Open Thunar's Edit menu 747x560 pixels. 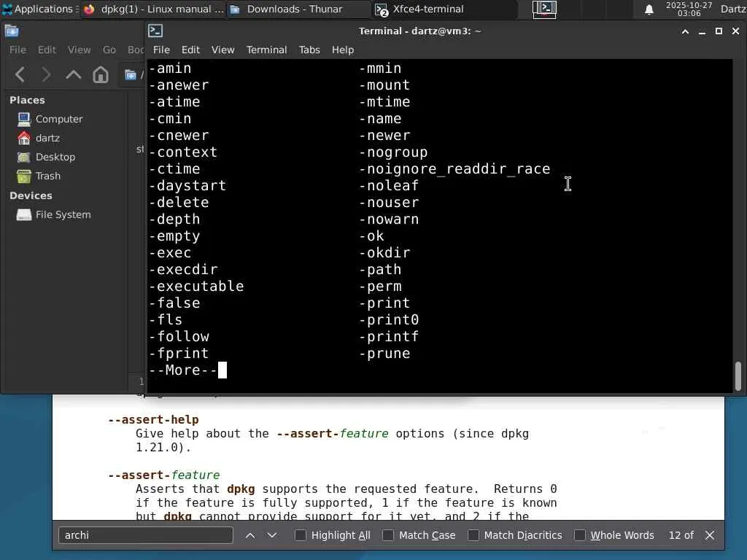pos(47,50)
